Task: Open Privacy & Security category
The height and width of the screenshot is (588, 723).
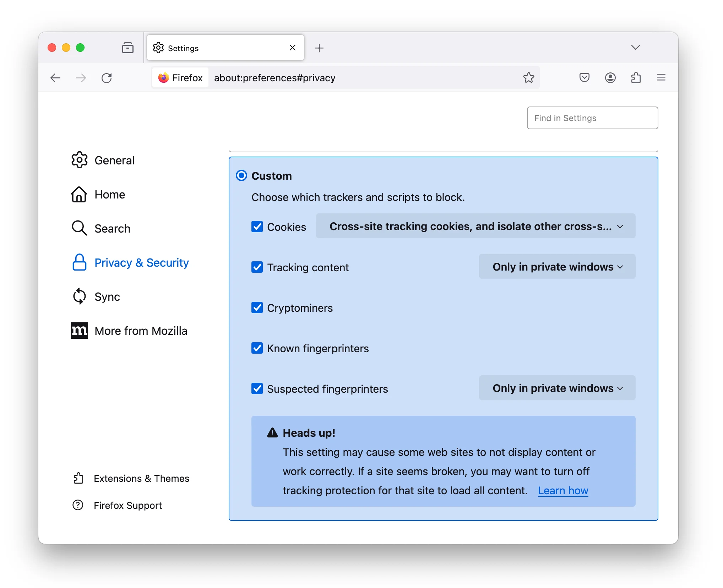Action: pos(130,262)
